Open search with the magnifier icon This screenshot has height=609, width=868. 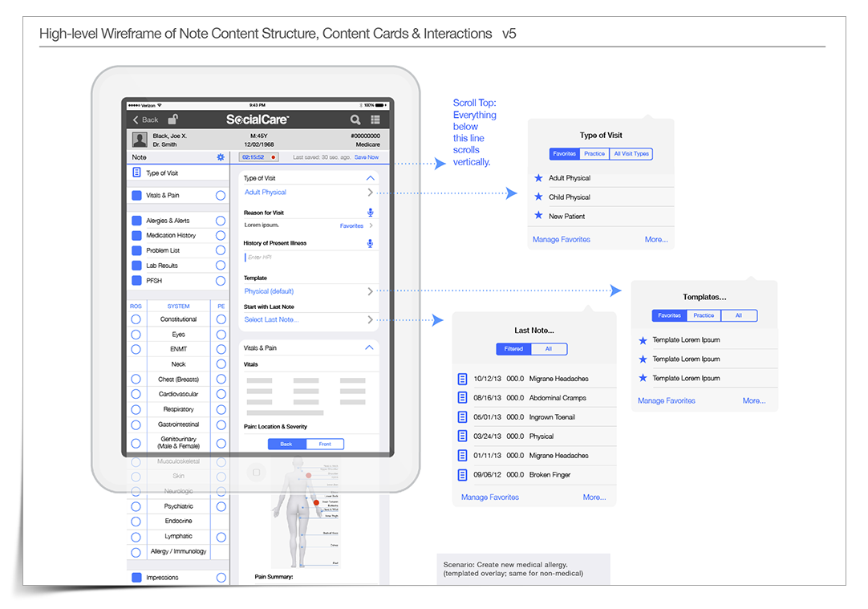355,120
